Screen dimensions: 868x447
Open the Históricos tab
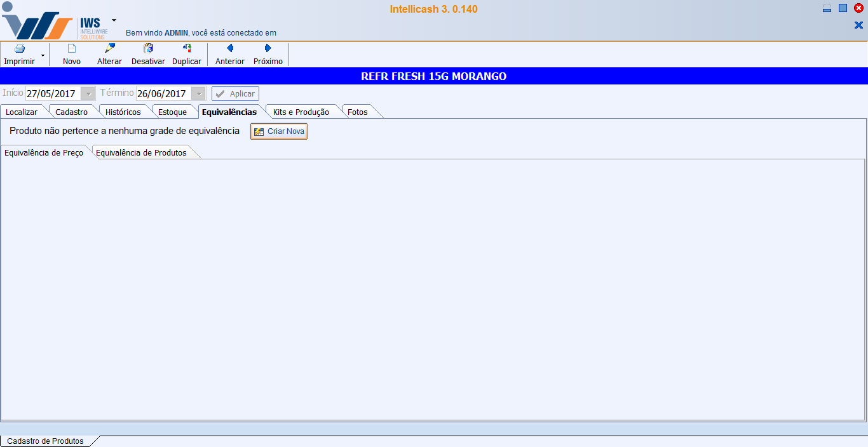click(123, 112)
